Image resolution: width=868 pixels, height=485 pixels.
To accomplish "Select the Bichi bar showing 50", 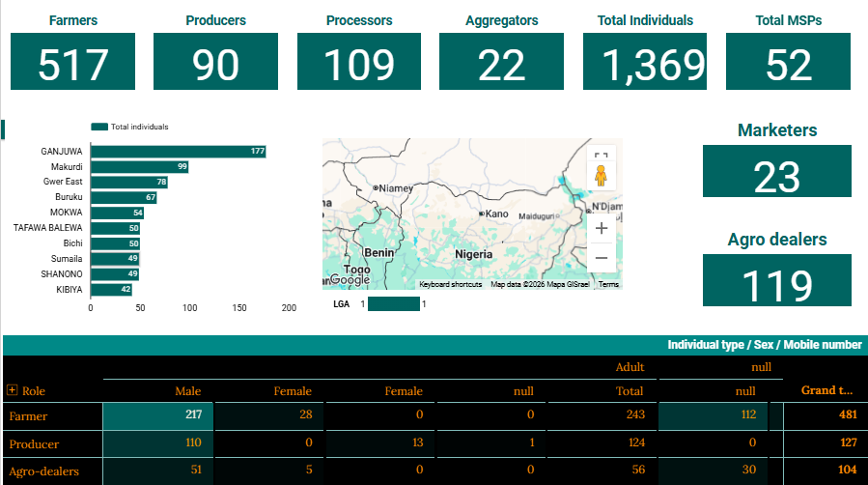I will click(x=115, y=243).
